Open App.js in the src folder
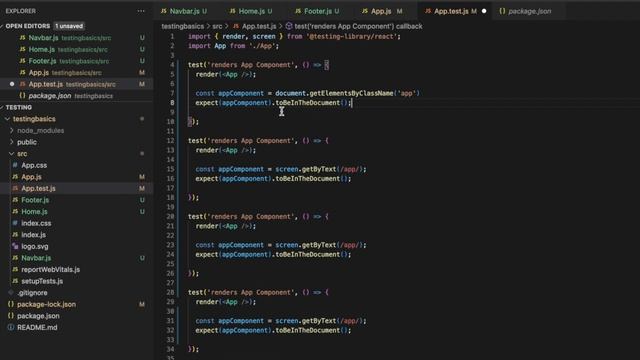 [x=31, y=177]
